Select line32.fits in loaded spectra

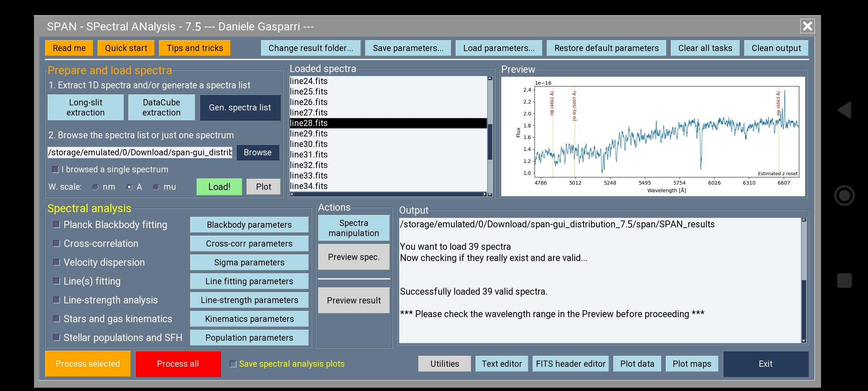388,165
